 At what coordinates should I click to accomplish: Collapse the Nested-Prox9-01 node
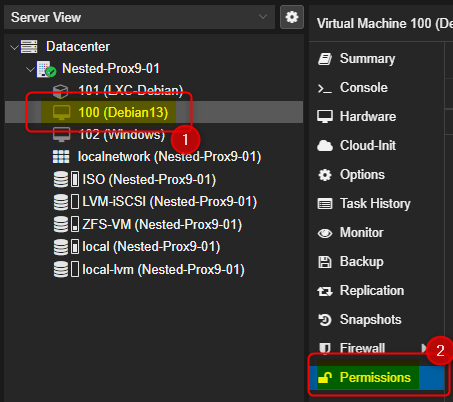[30, 69]
